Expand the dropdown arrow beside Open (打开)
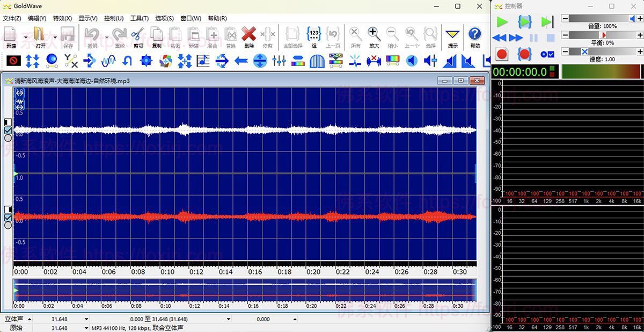The width and height of the screenshot is (644, 332). pyautogui.click(x=55, y=38)
